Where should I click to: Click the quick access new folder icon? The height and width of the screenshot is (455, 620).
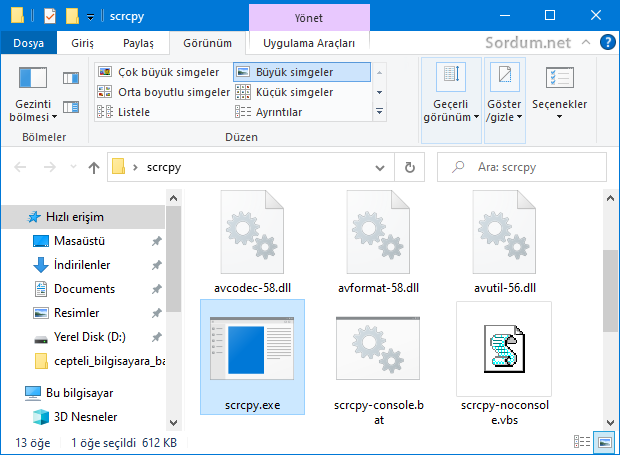tap(72, 16)
